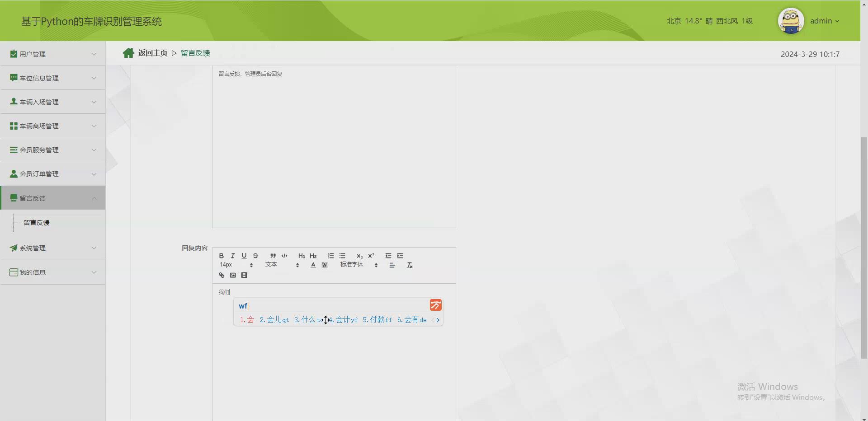Click the 车位信息管理 chevron arrow

tap(94, 78)
